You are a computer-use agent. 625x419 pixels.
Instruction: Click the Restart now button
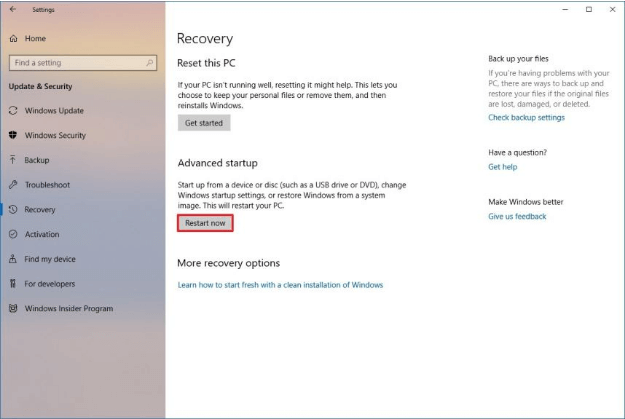pyautogui.click(x=205, y=223)
